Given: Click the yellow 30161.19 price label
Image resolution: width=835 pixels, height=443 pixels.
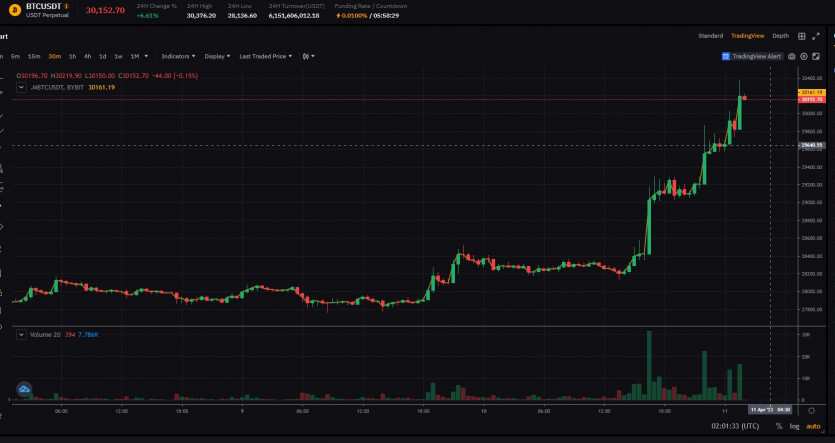Looking at the screenshot, I should [812, 93].
